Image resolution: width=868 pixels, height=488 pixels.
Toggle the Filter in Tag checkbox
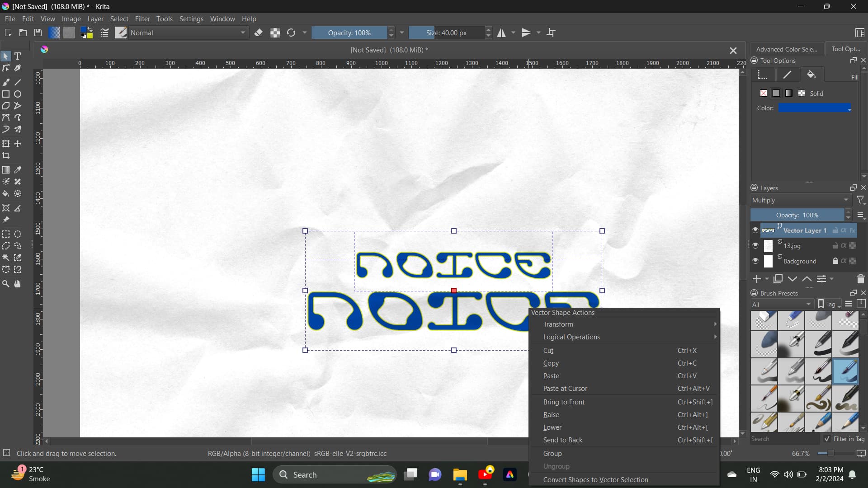[827, 439]
